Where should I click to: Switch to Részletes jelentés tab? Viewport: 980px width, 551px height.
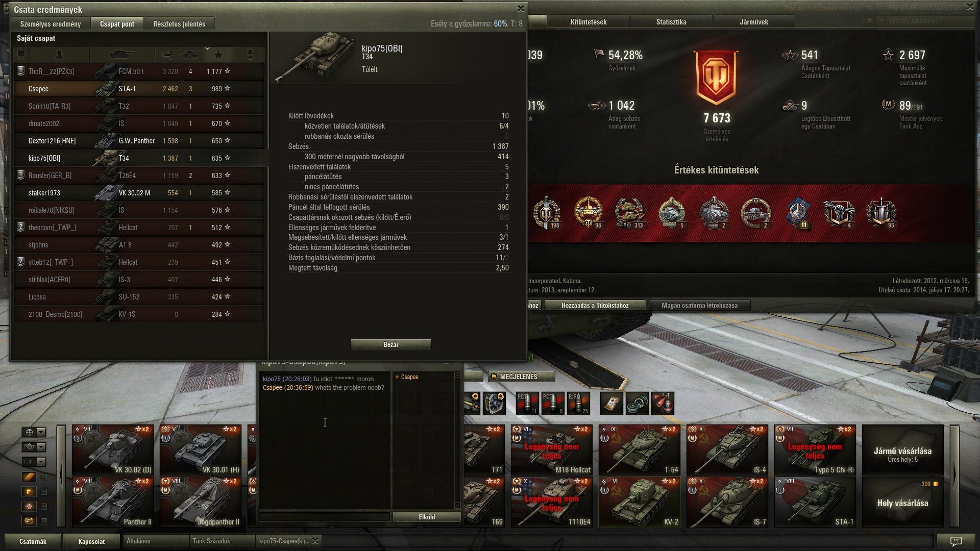[179, 24]
